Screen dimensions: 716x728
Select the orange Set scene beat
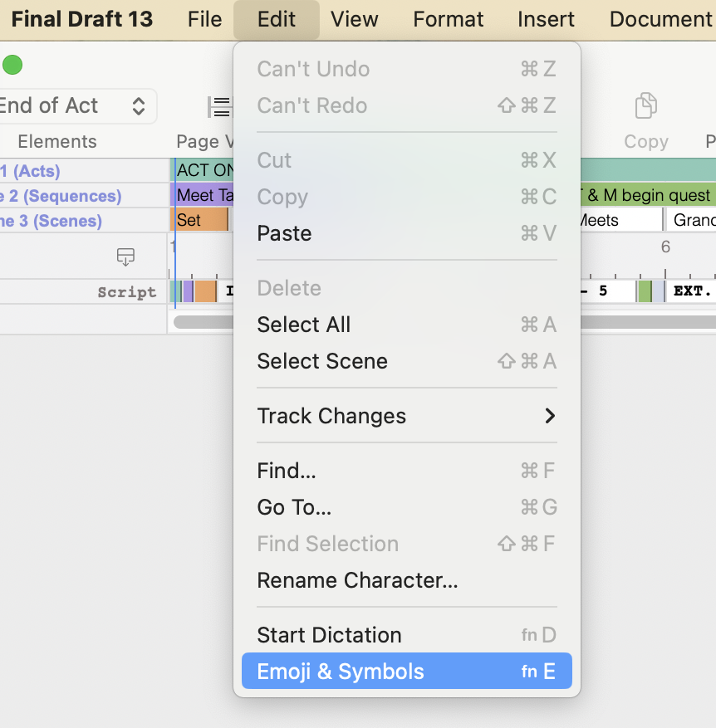point(199,220)
